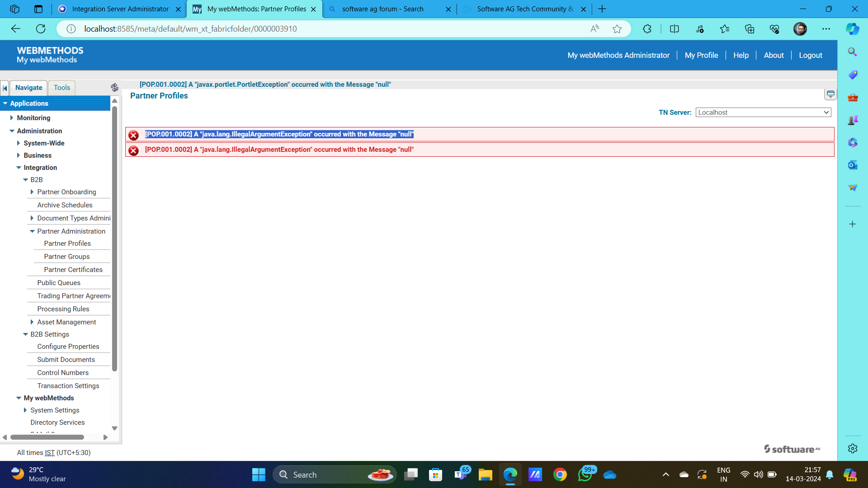This screenshot has width=868, height=488.
Task: Click the Windows taskbar Search box
Action: [x=335, y=474]
